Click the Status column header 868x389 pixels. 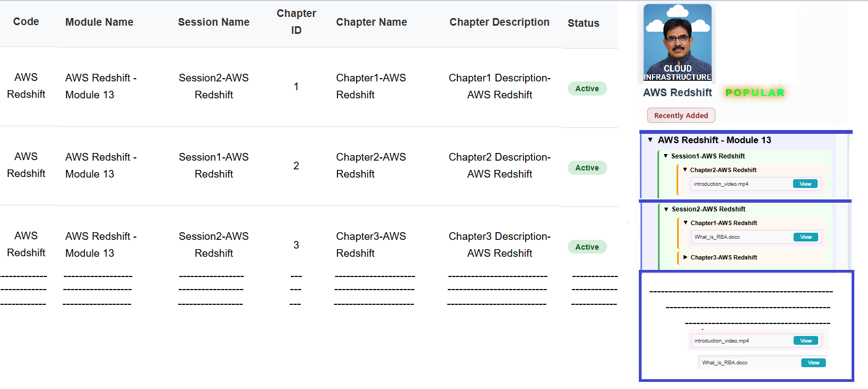pos(583,23)
